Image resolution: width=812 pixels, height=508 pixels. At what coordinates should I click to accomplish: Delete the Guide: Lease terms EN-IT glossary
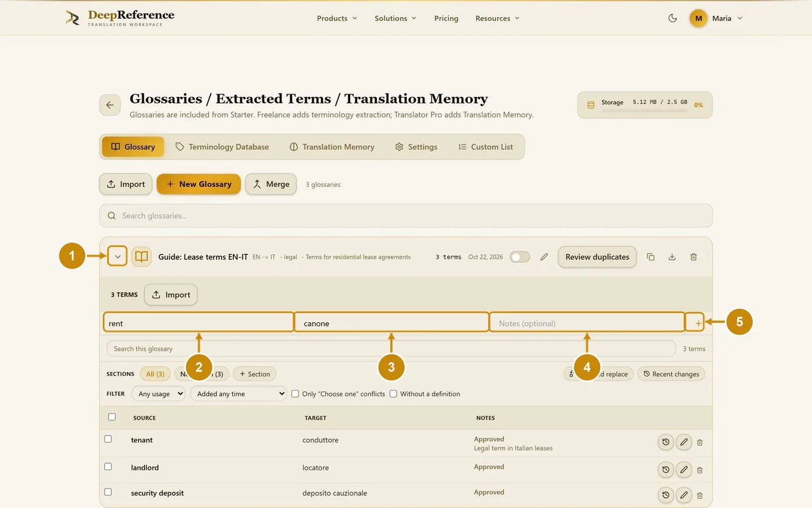[694, 257]
